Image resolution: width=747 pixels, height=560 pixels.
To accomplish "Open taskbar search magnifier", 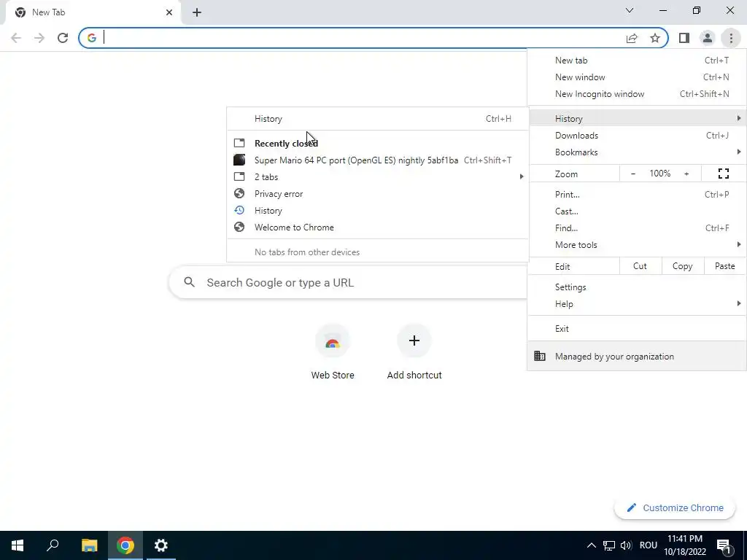I will pos(53,545).
